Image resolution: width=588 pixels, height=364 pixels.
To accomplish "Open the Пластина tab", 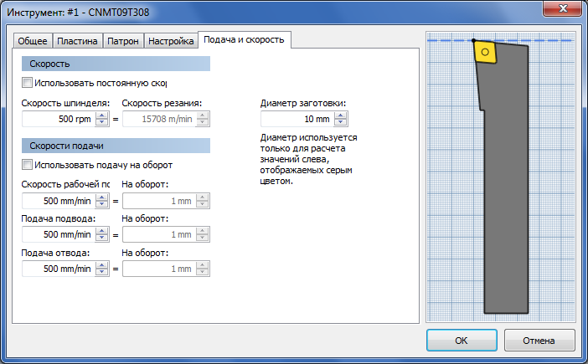I will (77, 41).
